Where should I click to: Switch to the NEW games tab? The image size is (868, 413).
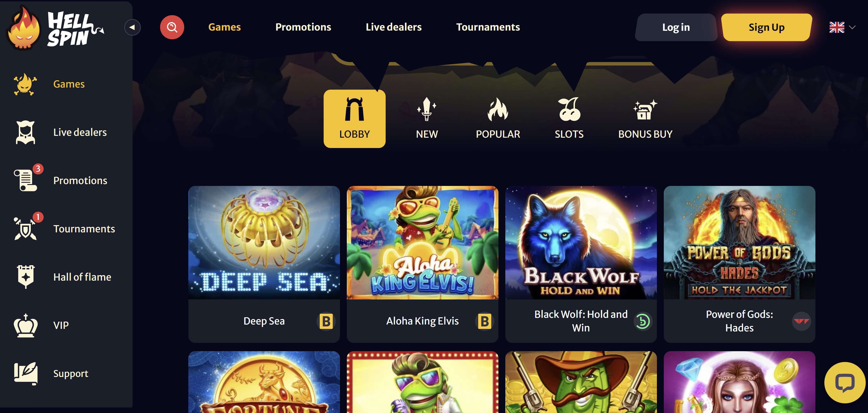pyautogui.click(x=427, y=118)
